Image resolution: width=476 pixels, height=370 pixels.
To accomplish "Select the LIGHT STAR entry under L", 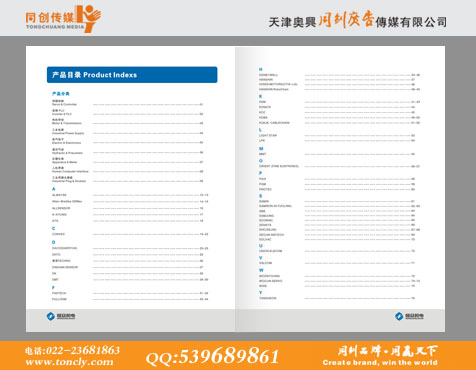I will point(268,135).
